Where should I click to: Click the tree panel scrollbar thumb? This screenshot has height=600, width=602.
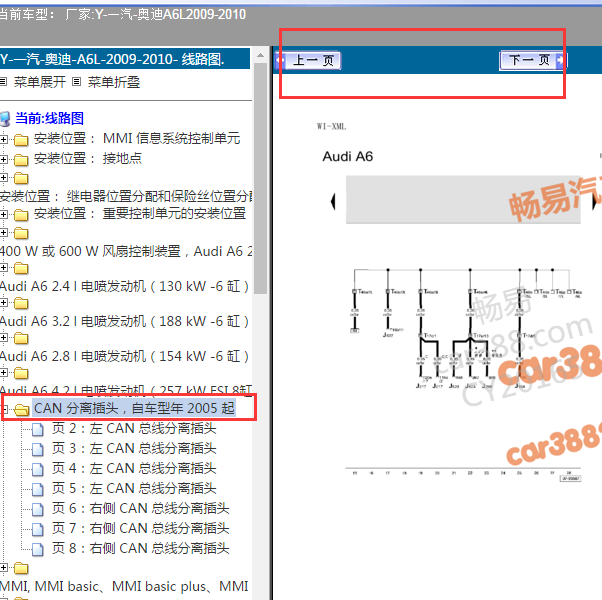pyautogui.click(x=260, y=178)
